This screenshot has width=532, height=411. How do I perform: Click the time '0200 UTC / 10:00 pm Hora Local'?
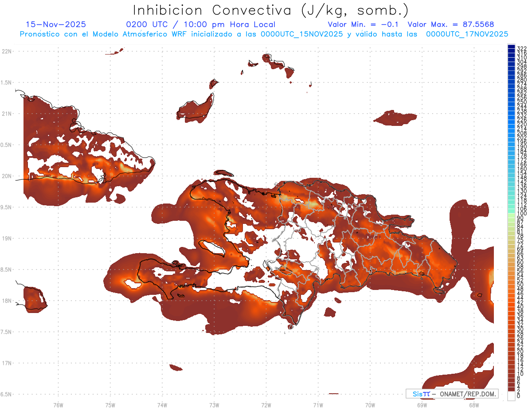tap(200, 24)
